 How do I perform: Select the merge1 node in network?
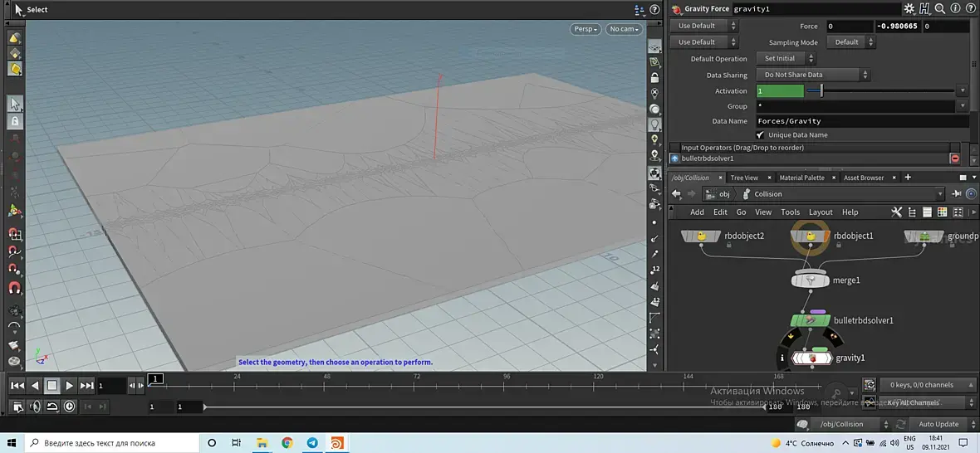810,280
